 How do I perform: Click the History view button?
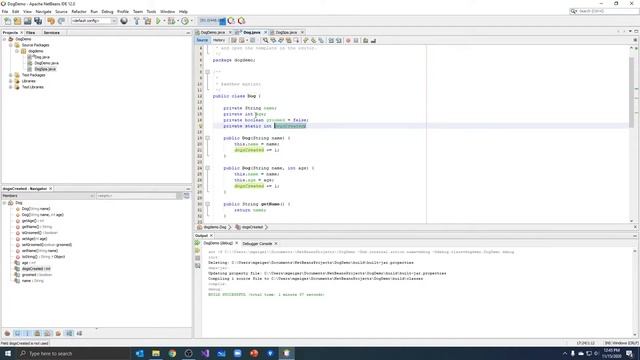click(219, 40)
